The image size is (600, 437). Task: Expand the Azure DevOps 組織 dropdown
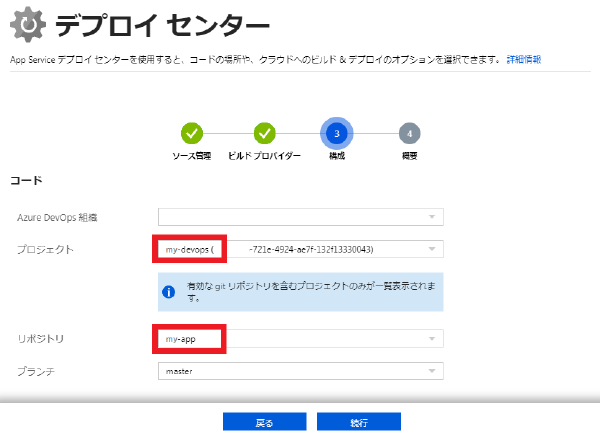pos(300,216)
